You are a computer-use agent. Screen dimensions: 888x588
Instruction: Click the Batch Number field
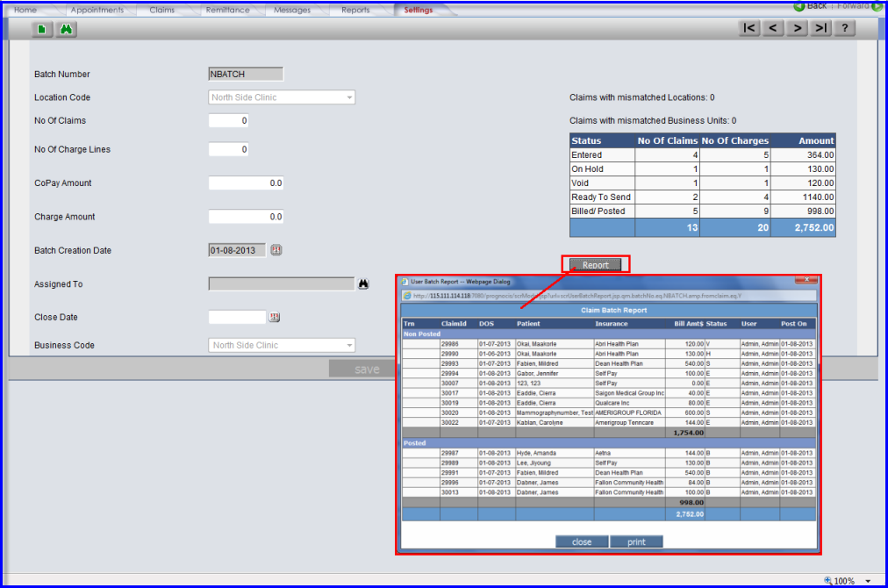246,75
